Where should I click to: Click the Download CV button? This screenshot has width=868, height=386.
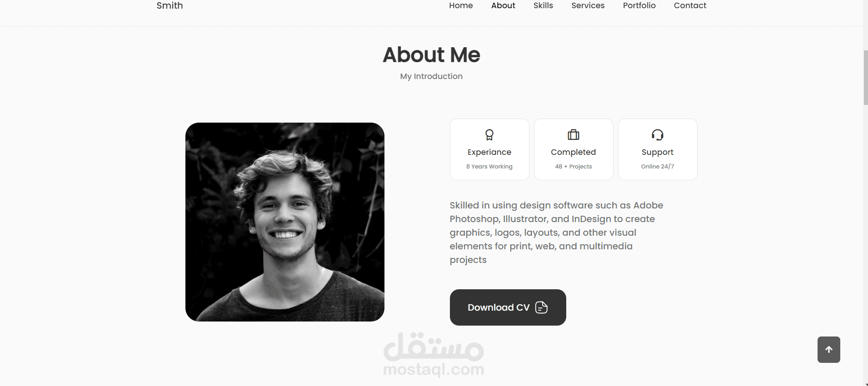click(x=508, y=307)
